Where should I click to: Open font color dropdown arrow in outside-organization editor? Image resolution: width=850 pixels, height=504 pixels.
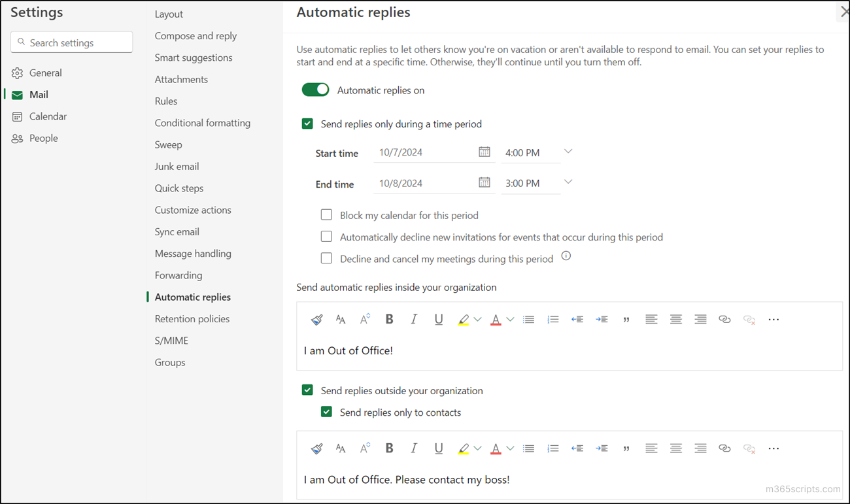click(510, 449)
